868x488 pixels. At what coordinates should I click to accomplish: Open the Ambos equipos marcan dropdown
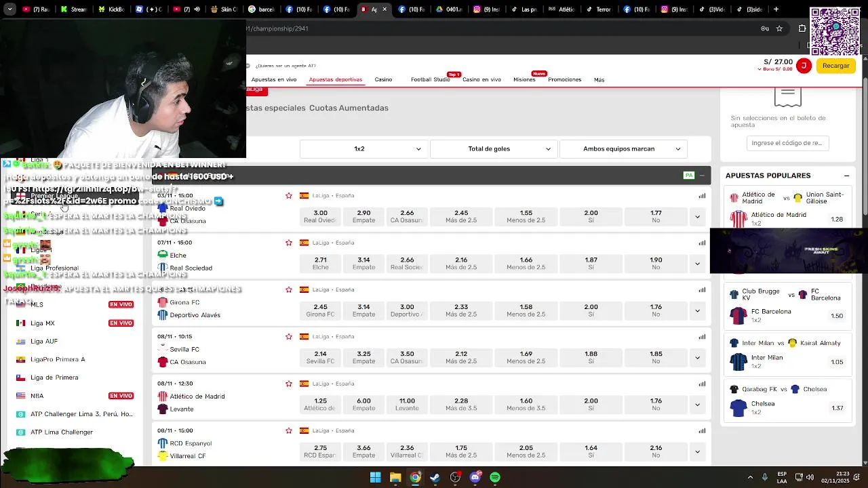click(x=623, y=149)
